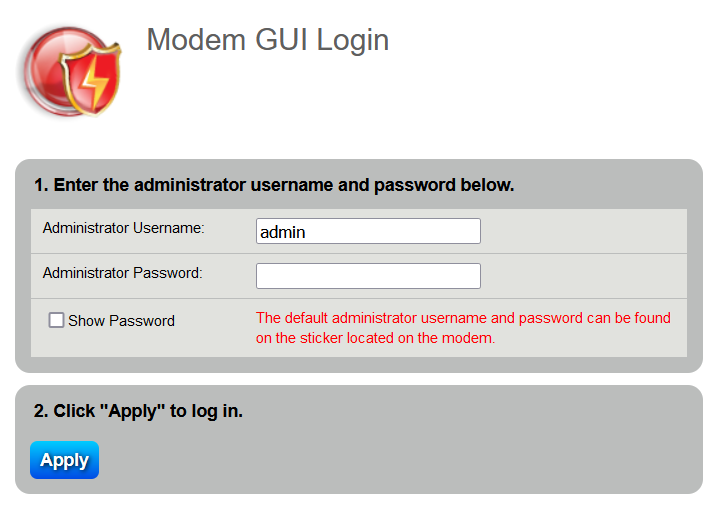Viewport: 720px width, 508px height.
Task: Click the "Administrator Password:" label
Action: (x=122, y=272)
